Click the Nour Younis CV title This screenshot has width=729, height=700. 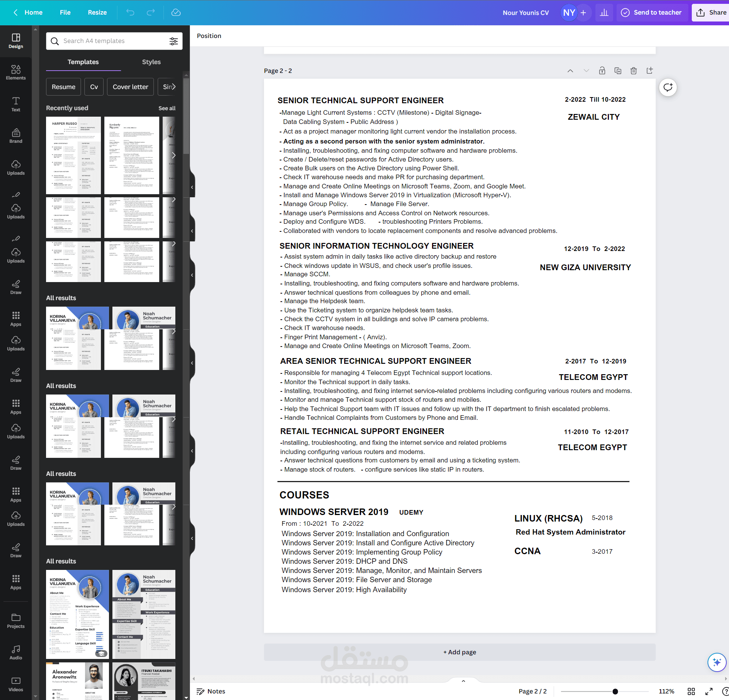tap(526, 13)
